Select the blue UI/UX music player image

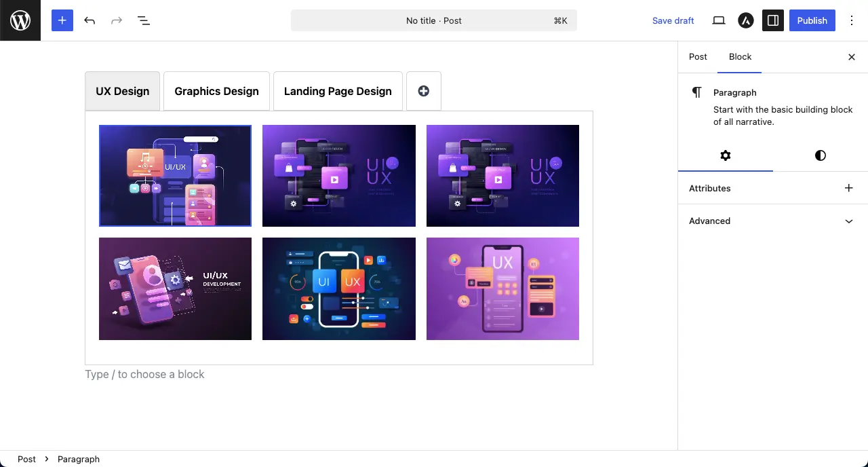pos(175,176)
